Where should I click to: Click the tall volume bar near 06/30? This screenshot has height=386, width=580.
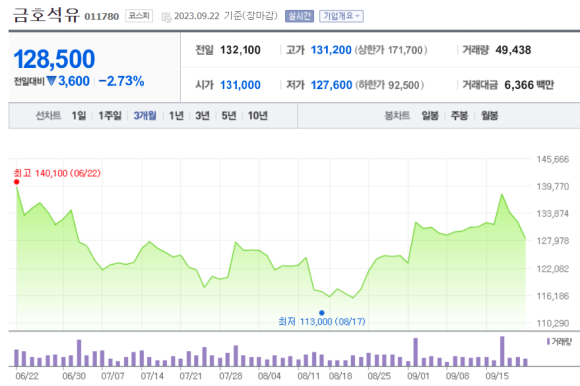[x=79, y=353]
